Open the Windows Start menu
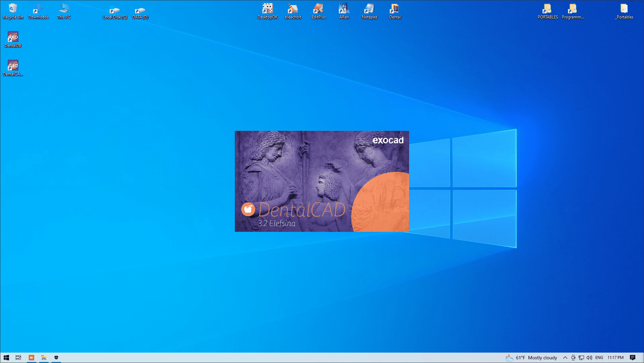This screenshot has height=363, width=644. tap(6, 358)
